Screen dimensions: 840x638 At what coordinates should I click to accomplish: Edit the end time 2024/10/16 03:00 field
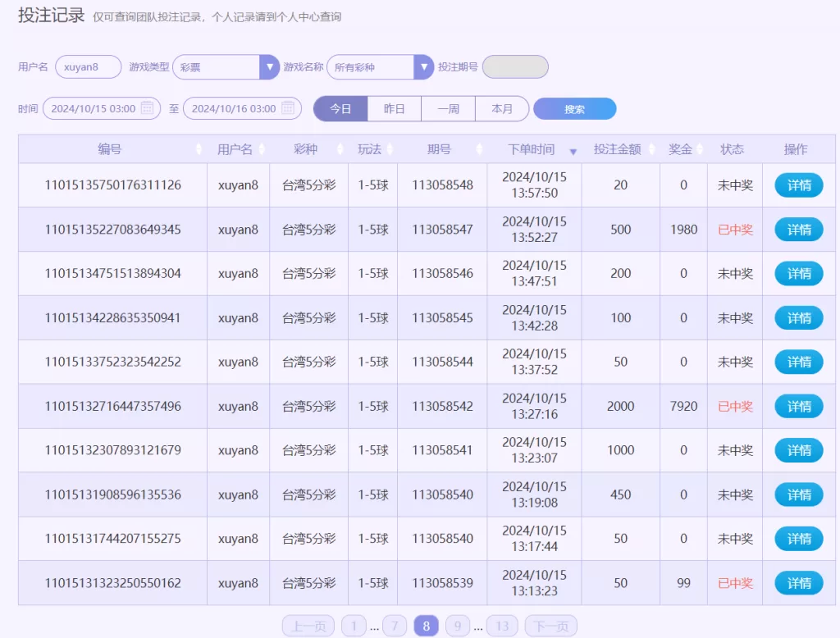[242, 109]
